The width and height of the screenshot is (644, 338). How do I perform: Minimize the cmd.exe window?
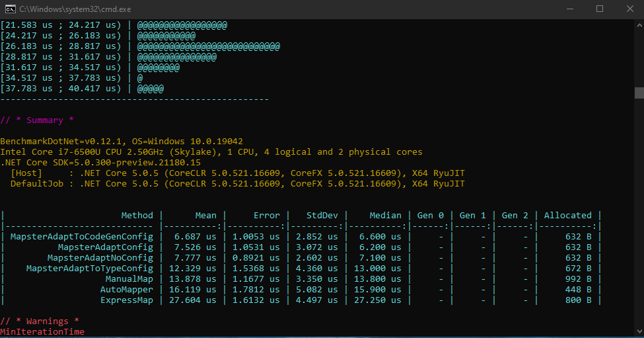569,9
